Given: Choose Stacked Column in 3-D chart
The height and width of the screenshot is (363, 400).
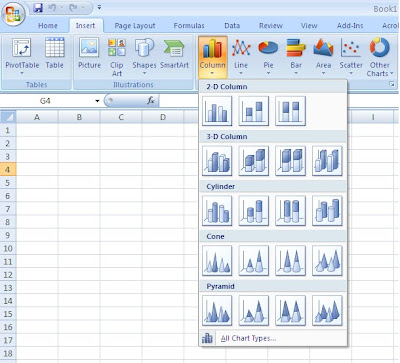Looking at the screenshot, I should point(254,161).
